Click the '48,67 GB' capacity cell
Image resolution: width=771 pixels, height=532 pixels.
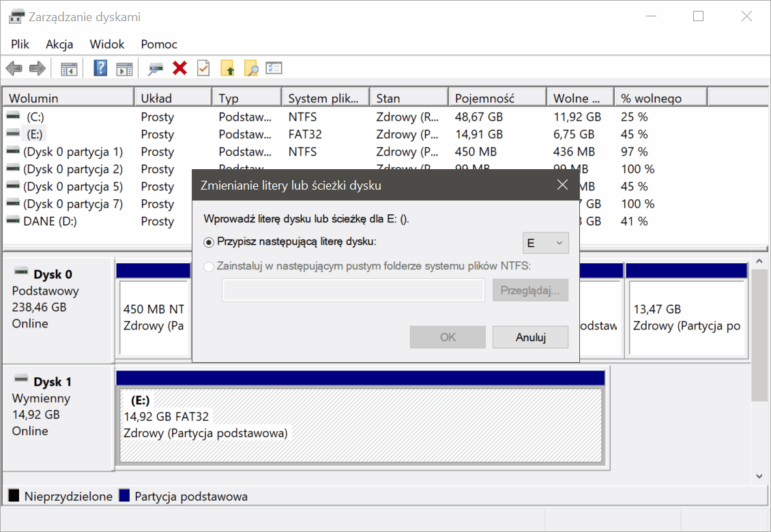tap(479, 117)
